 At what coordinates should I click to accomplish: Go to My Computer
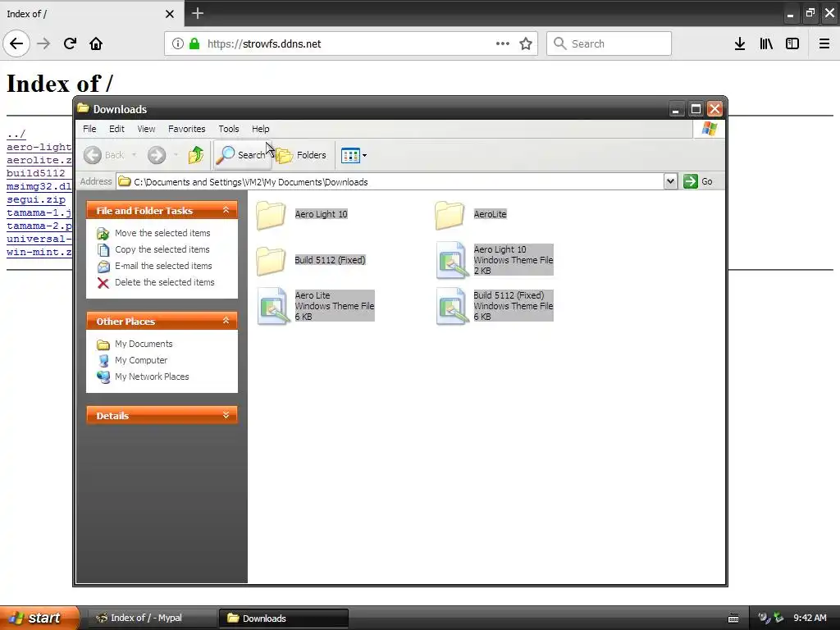(141, 360)
